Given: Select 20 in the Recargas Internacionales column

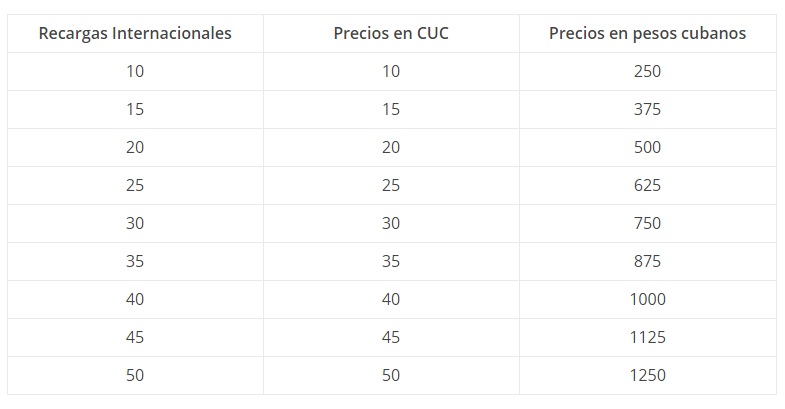Looking at the screenshot, I should (135, 147).
